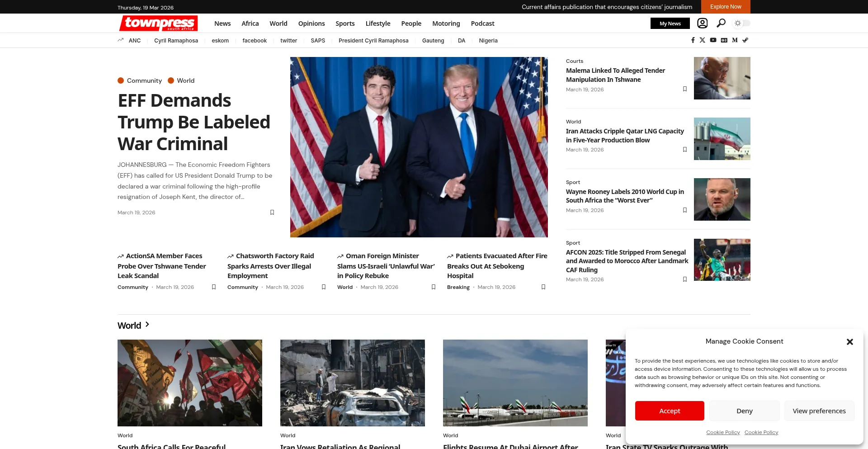Bookmark the Oman Foreign Minister article
The image size is (868, 449).
click(434, 287)
